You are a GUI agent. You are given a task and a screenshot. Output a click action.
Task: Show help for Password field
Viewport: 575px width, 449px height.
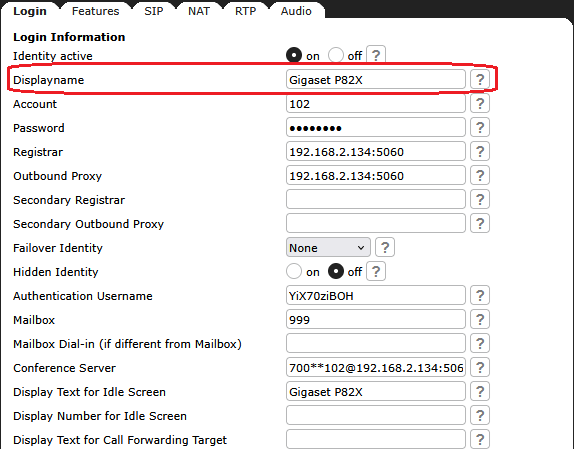(x=480, y=128)
